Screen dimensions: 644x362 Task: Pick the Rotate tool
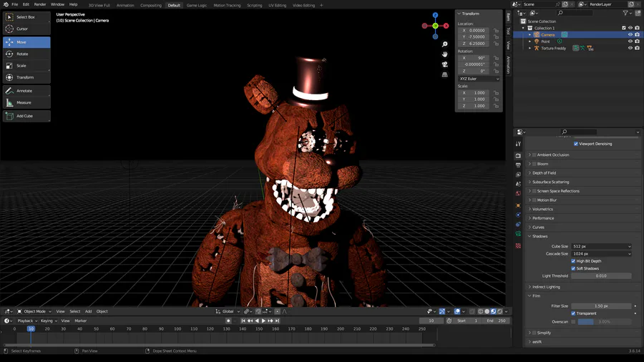point(26,54)
